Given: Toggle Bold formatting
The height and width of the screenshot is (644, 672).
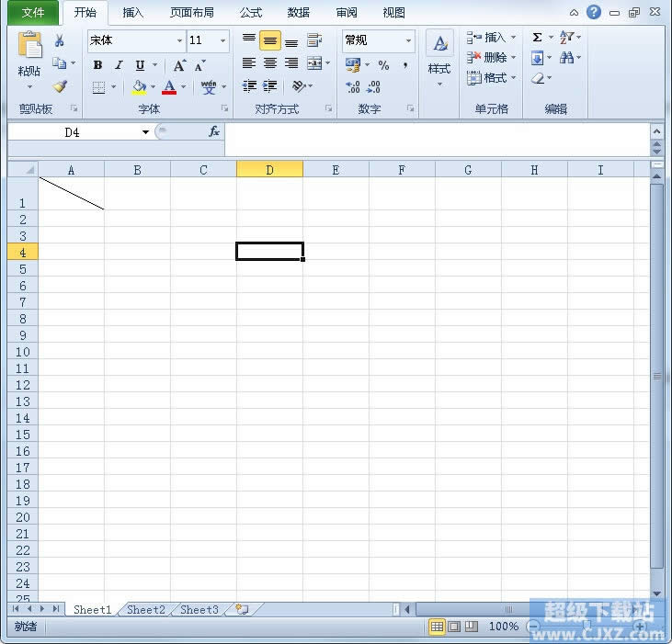Looking at the screenshot, I should (x=97, y=65).
